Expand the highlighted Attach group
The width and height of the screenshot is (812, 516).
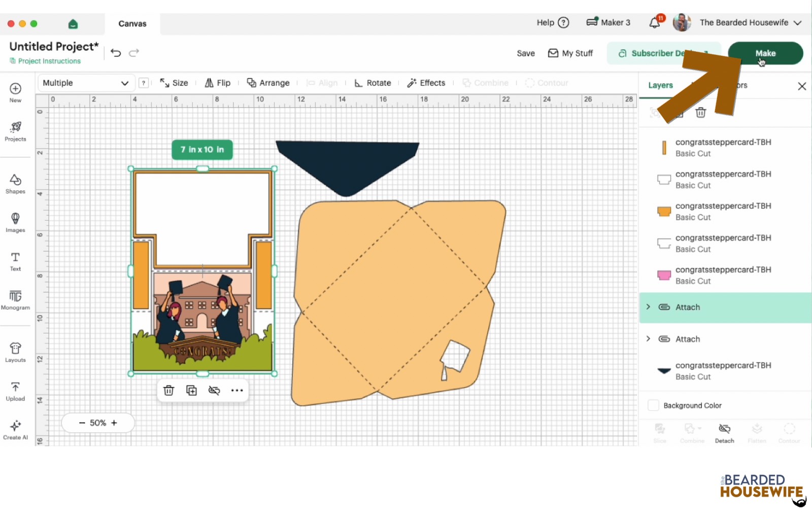click(x=648, y=307)
